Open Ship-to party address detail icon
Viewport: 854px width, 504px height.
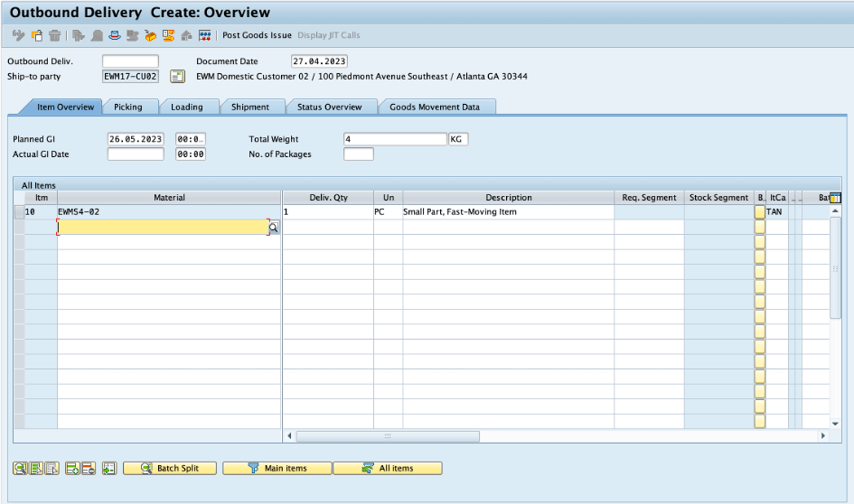coord(177,76)
